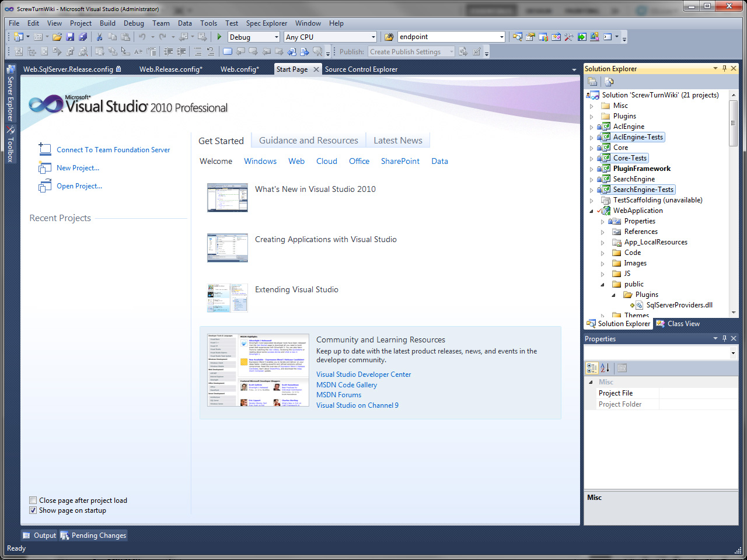Collapse the Misc properties category

[591, 382]
